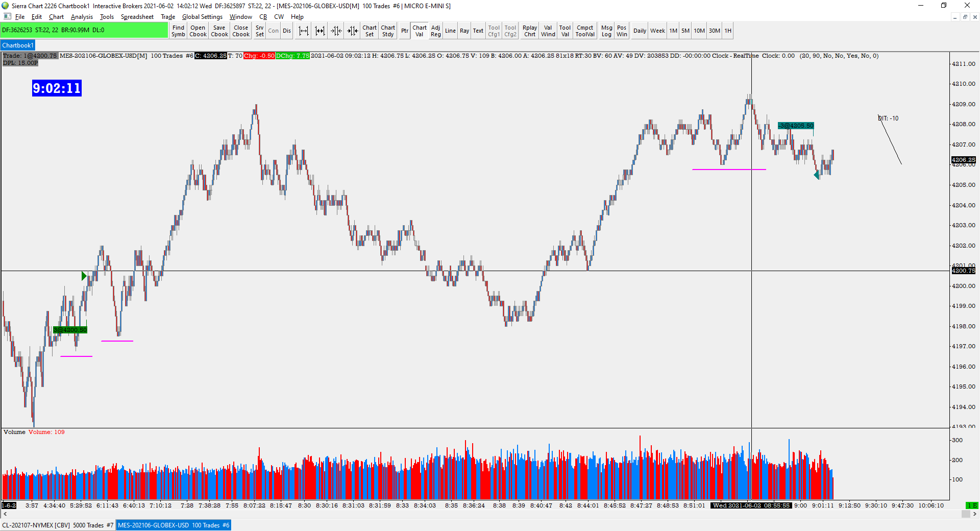The width and height of the screenshot is (980, 531).
Task: Open the File menu
Action: pos(20,17)
